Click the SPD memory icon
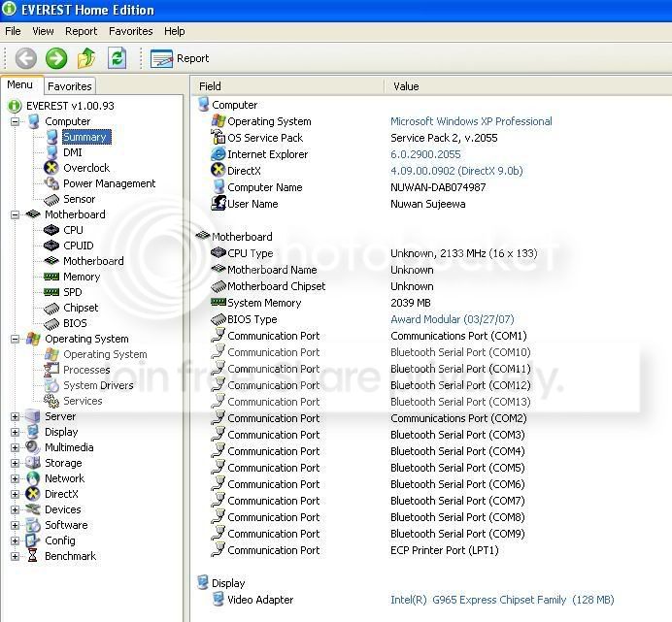Viewport: 672px width, 622px height. [x=51, y=292]
